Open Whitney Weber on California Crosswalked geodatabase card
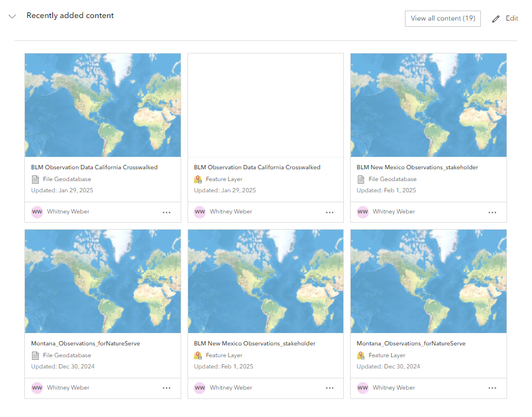532x417 pixels. click(68, 212)
